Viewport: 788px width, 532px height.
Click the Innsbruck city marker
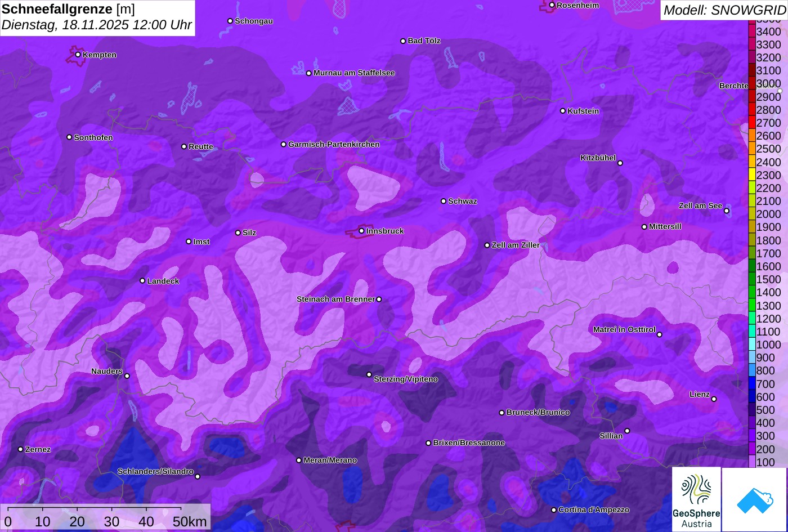coord(361,231)
